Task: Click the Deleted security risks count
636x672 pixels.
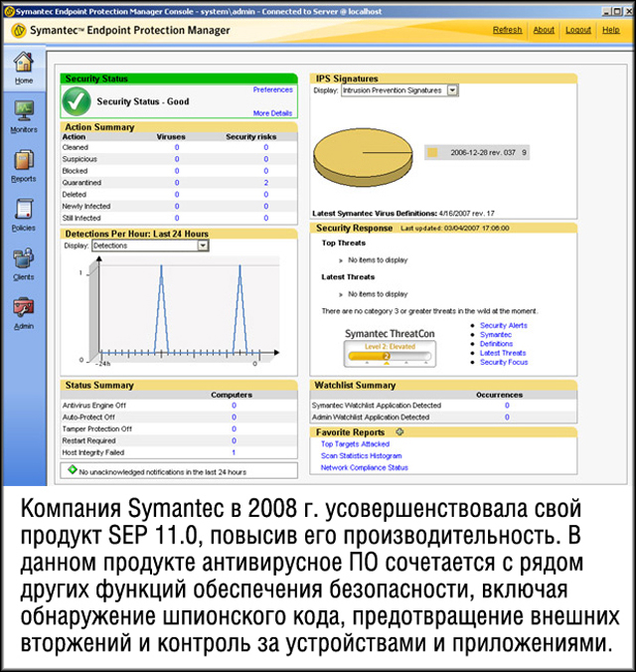Action: coord(266,195)
